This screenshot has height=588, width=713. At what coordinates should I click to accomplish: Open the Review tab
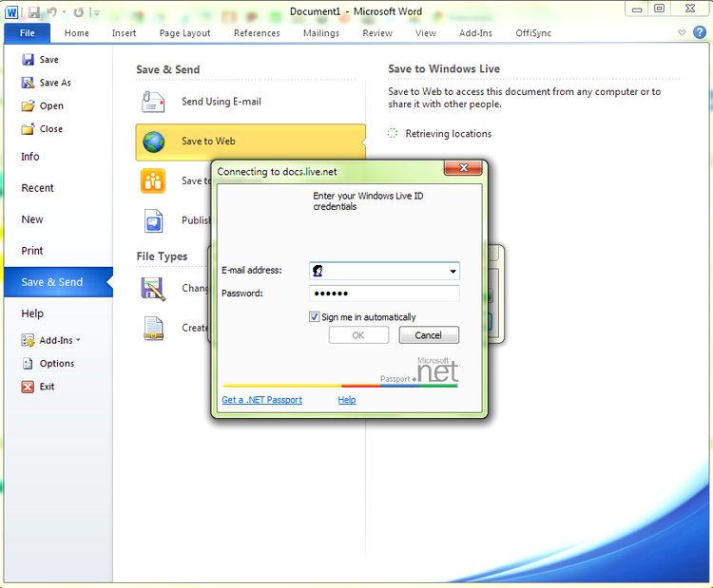(377, 33)
